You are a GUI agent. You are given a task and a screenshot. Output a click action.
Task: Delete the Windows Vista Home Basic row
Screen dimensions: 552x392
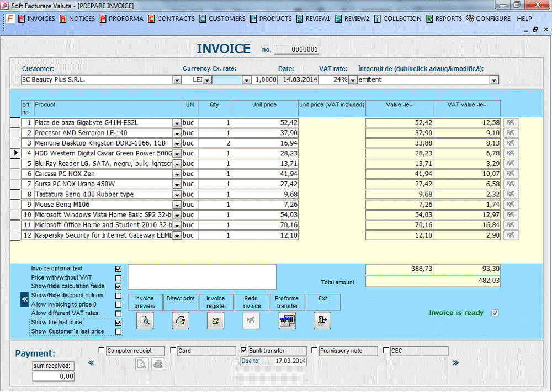[x=511, y=214]
